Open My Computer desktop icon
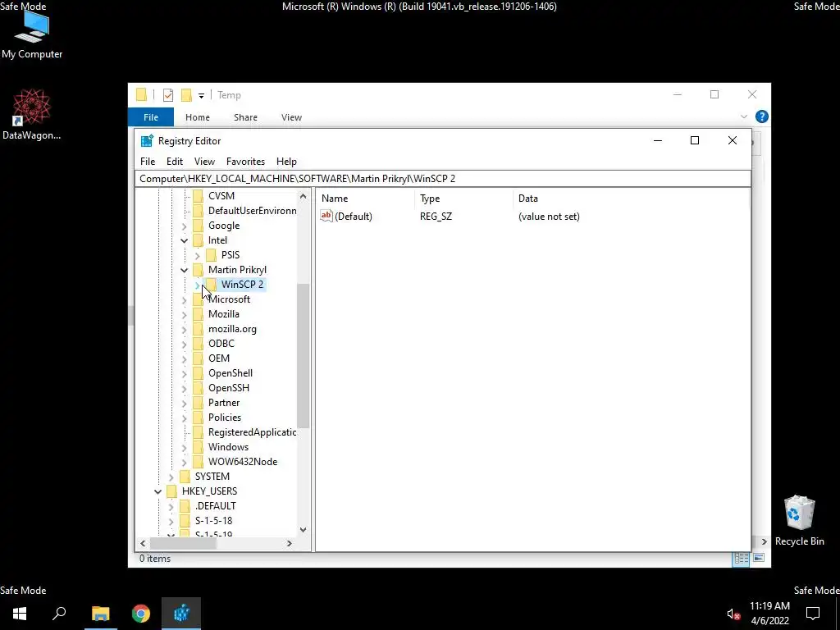840x630 pixels. pyautogui.click(x=32, y=33)
